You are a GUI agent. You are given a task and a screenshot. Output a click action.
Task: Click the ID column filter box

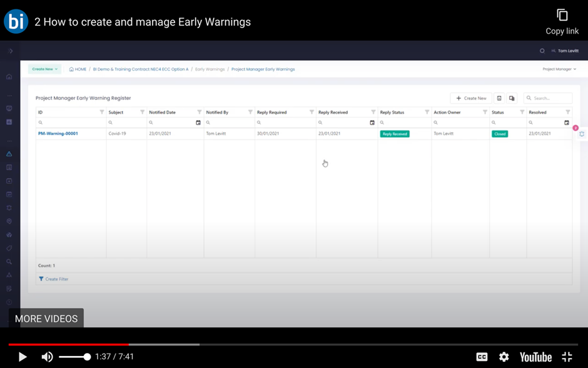pyautogui.click(x=71, y=122)
